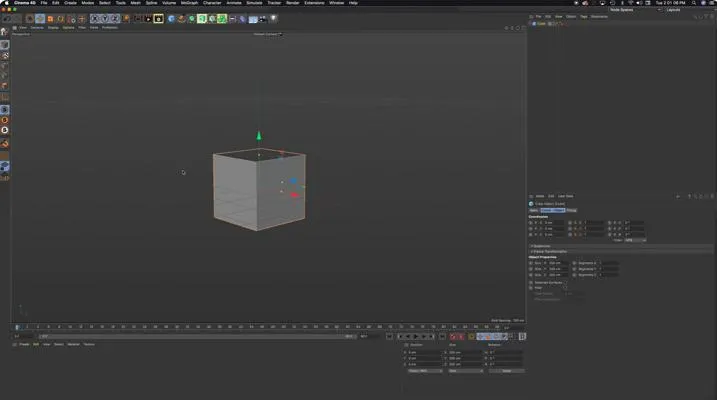This screenshot has width=717, height=400.
Task: Click the green Extrude generator icon
Action: [x=202, y=19]
